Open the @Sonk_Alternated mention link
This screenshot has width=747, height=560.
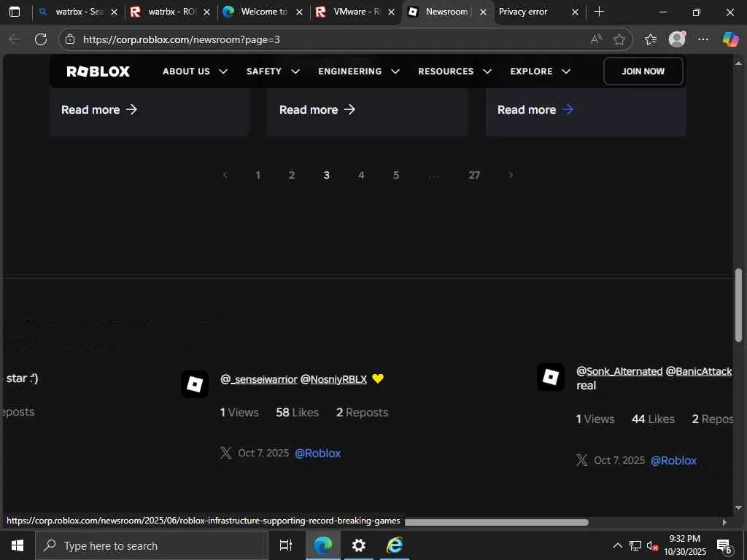tap(619, 371)
